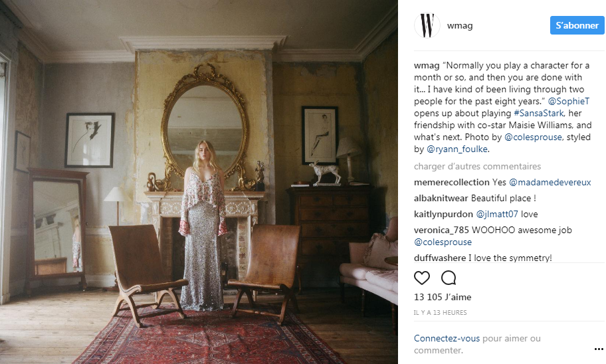Open the @jlmatt07 mention

(x=496, y=214)
